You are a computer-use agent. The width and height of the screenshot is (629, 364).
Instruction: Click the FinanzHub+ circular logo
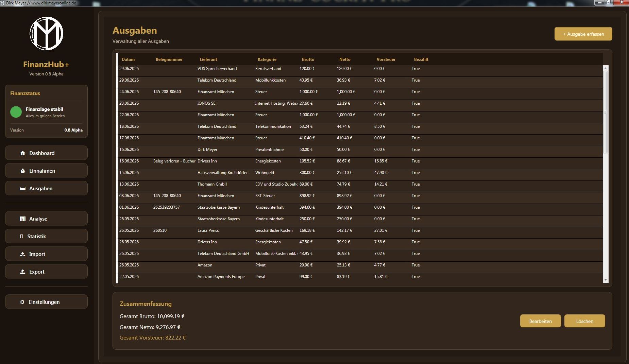pyautogui.click(x=47, y=34)
